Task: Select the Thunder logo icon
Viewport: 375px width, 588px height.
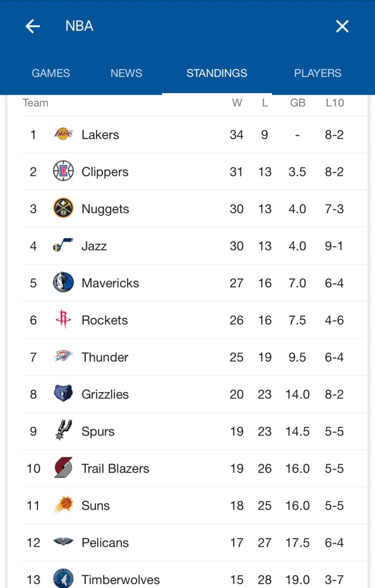Action: (63, 357)
